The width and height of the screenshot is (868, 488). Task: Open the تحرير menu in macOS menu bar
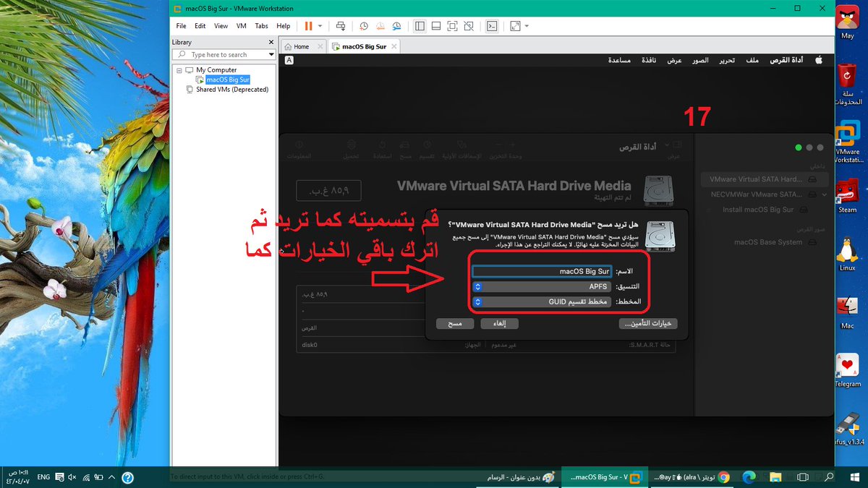726,60
